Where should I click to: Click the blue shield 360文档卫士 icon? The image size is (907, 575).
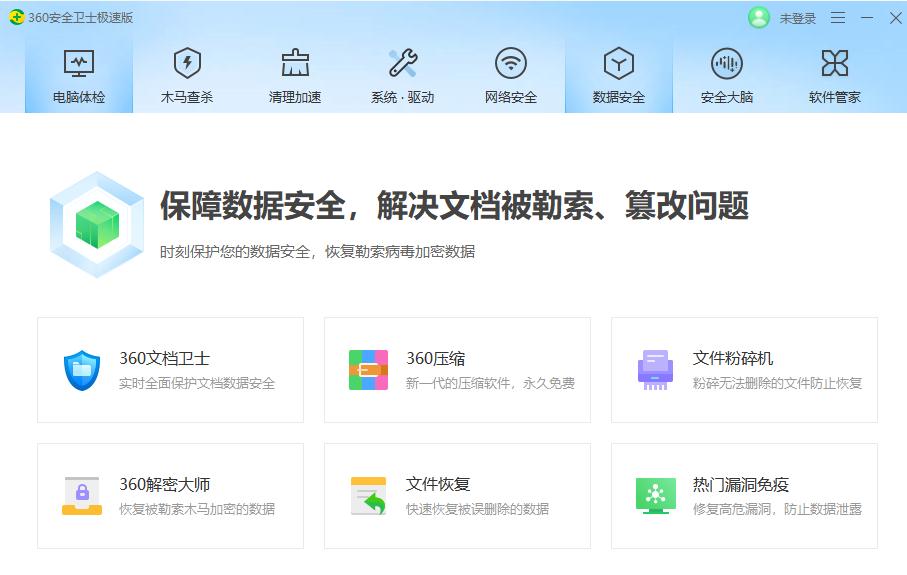(x=82, y=370)
